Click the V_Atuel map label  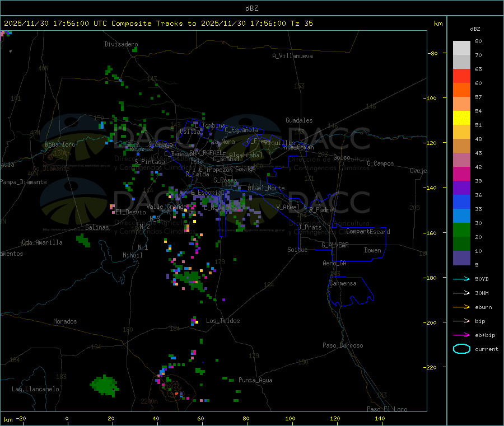(x=288, y=207)
